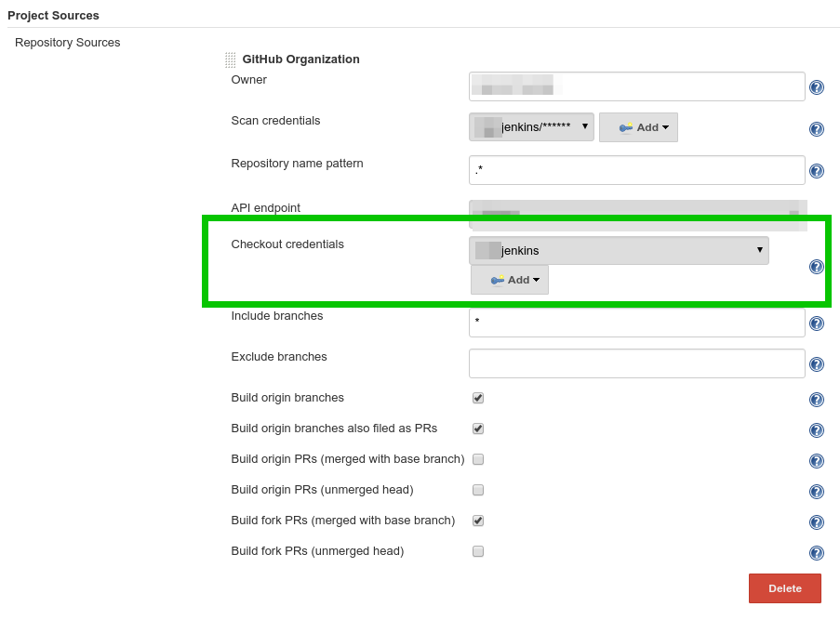840x620 pixels.
Task: Uncheck Build fork PRs (merged with base branch)
Action: 478,521
